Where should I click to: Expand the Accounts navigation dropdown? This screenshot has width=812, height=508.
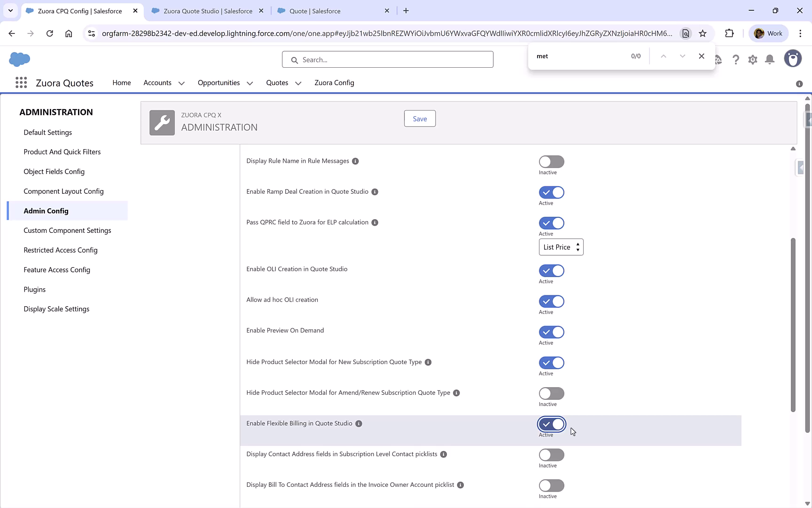[182, 83]
